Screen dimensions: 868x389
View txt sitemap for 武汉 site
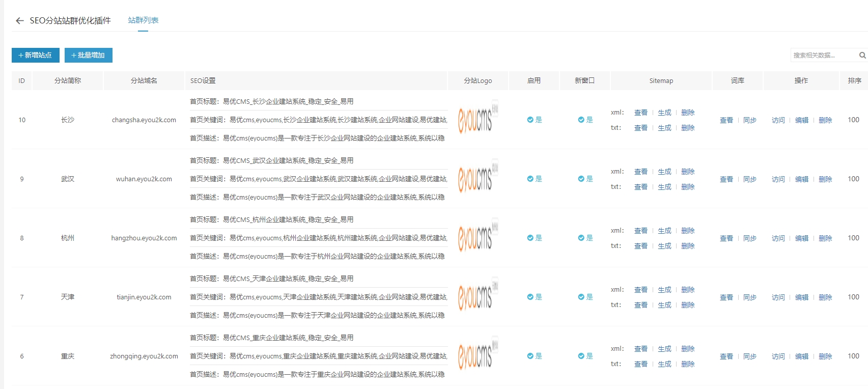641,187
